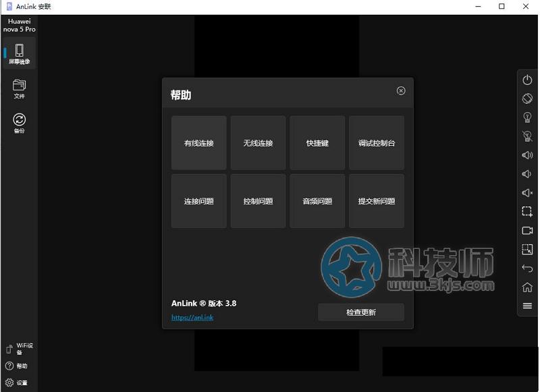
Task: Open the Files (文件) sidebar tab
Action: [x=20, y=89]
